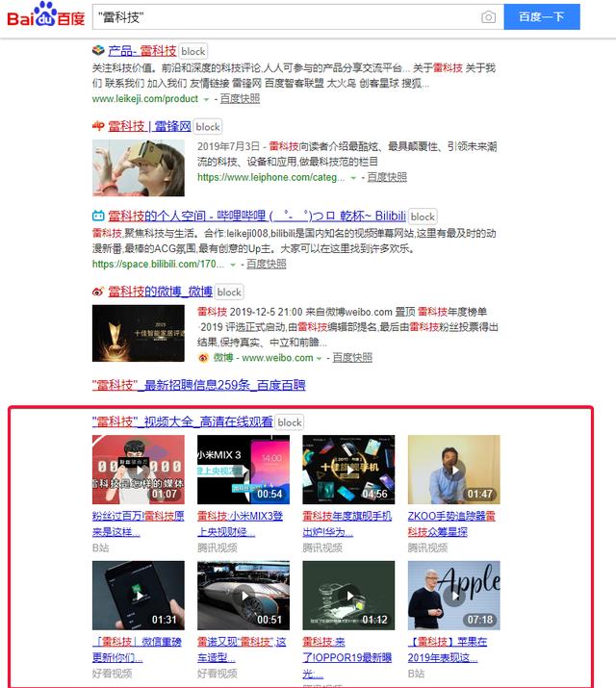Click block button next to 视频大全 result
Image resolution: width=616 pixels, height=688 pixels.
290,422
